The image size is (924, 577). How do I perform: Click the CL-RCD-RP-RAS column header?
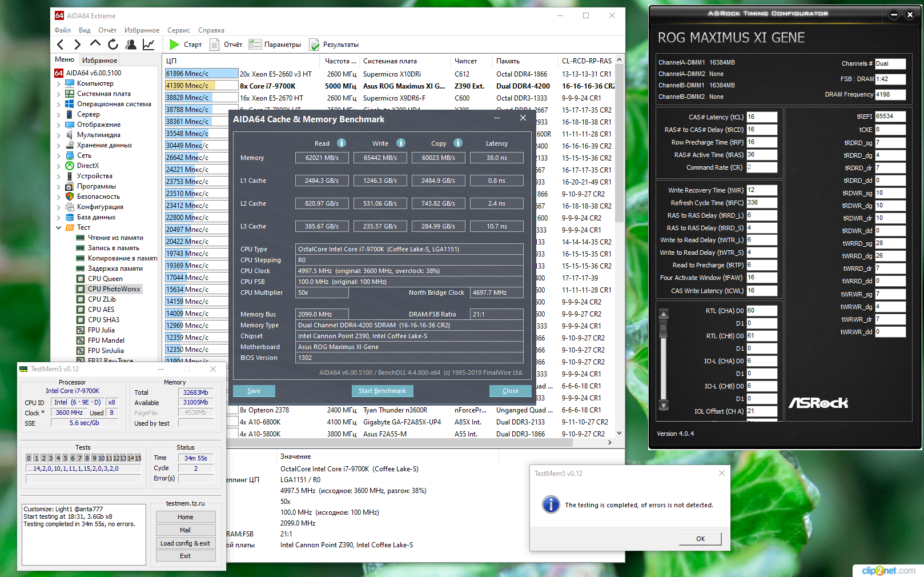pos(586,61)
